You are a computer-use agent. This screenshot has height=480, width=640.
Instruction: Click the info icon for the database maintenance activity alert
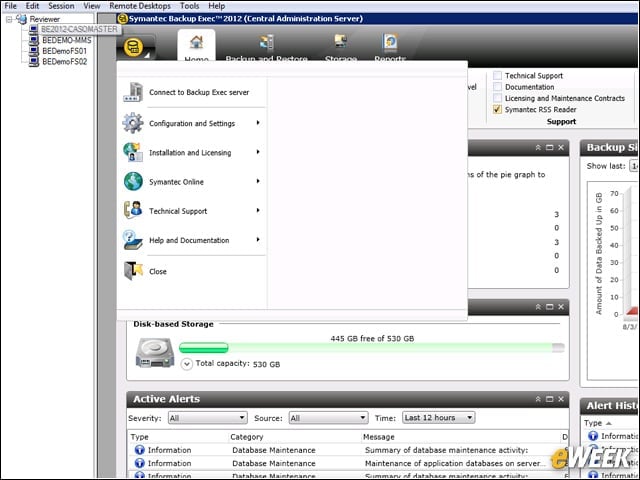[140, 450]
